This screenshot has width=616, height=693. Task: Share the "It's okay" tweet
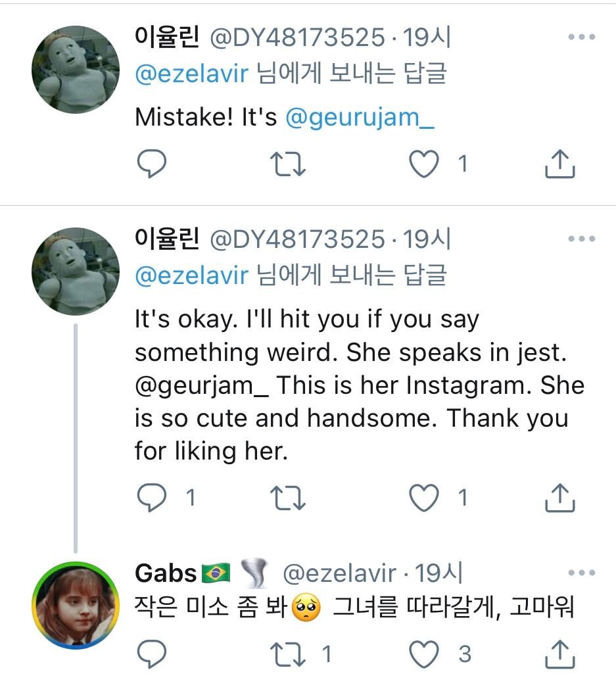click(x=560, y=498)
